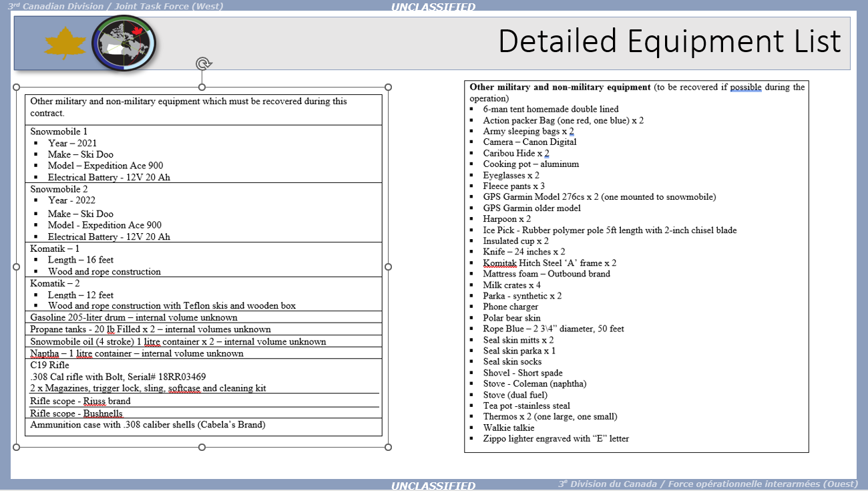Click the middle-right resize handle of table

(388, 267)
